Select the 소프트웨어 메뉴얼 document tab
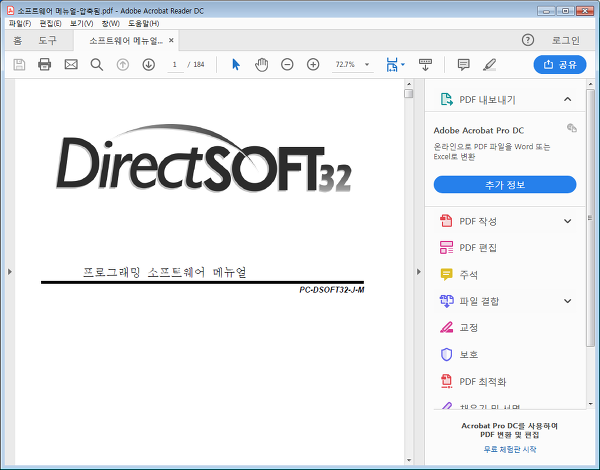 126,41
